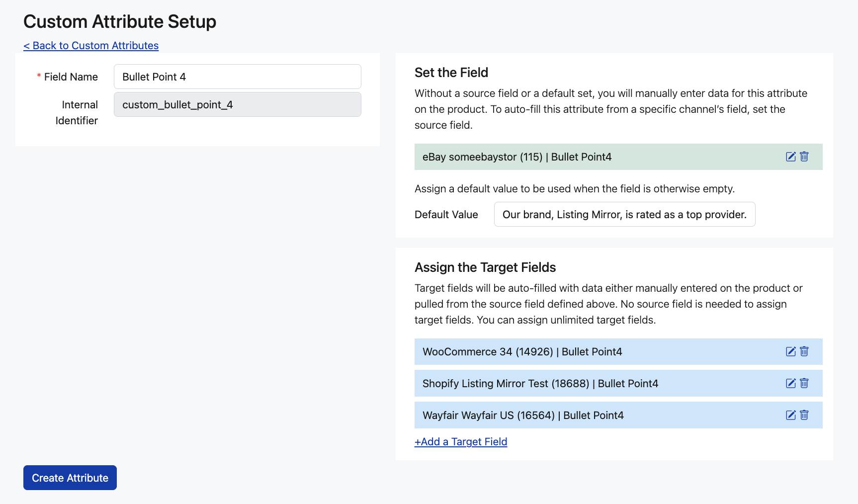
Task: Delete the WooCommerce 34 target field
Action: [804, 351]
